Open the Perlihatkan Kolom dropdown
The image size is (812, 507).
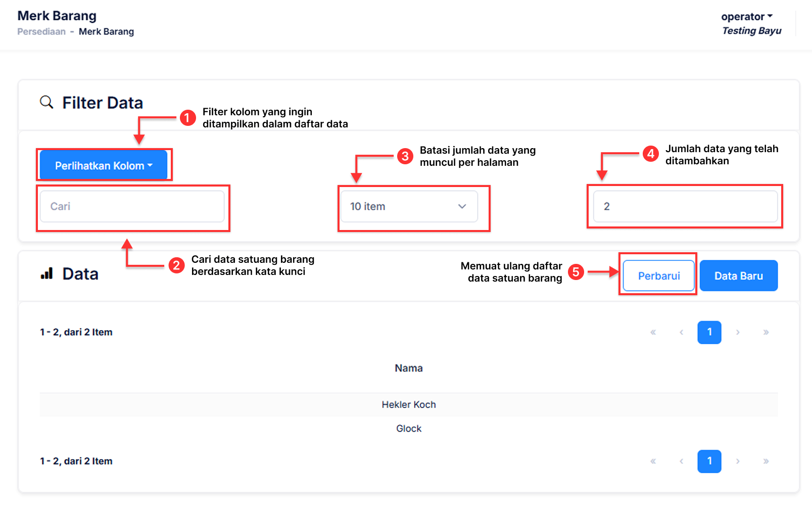point(104,165)
